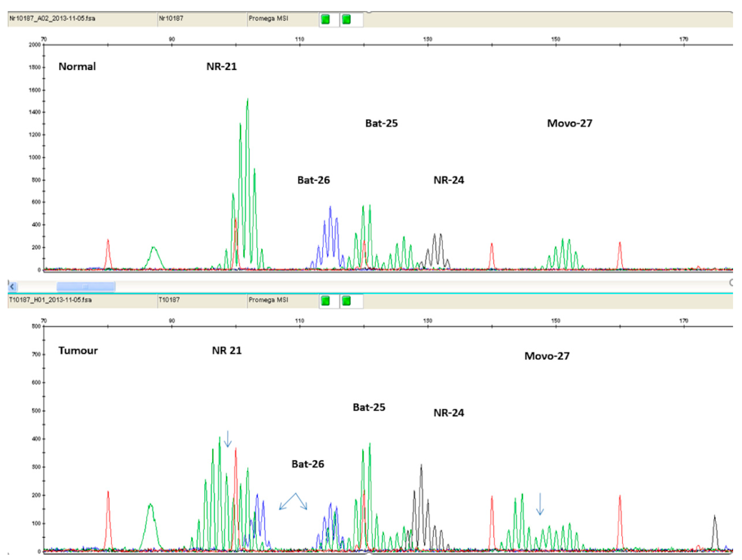The width and height of the screenshot is (742, 560).
Task: Click first green quality flag for T10187 sample
Action: pos(325,301)
